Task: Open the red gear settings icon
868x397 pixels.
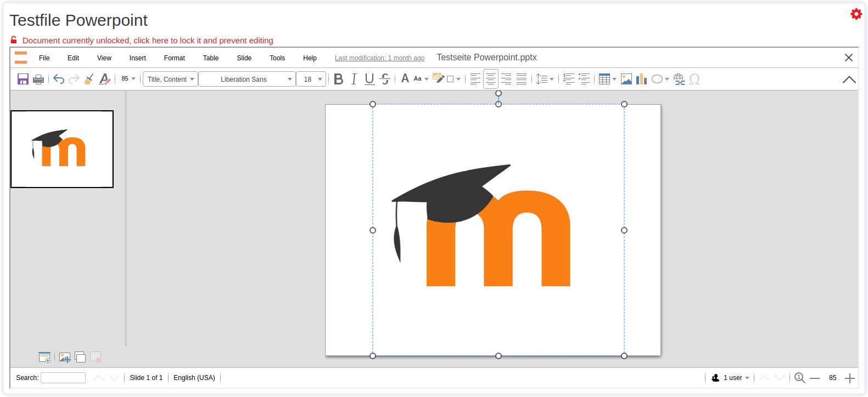Action: (856, 14)
